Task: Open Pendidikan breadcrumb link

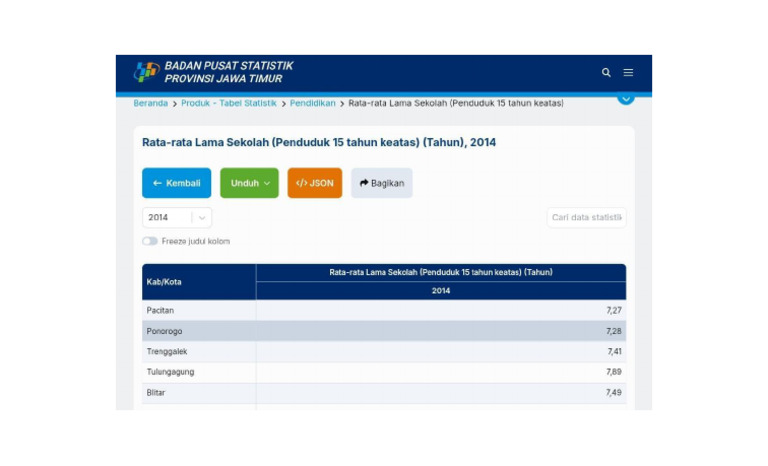Action: (312, 103)
